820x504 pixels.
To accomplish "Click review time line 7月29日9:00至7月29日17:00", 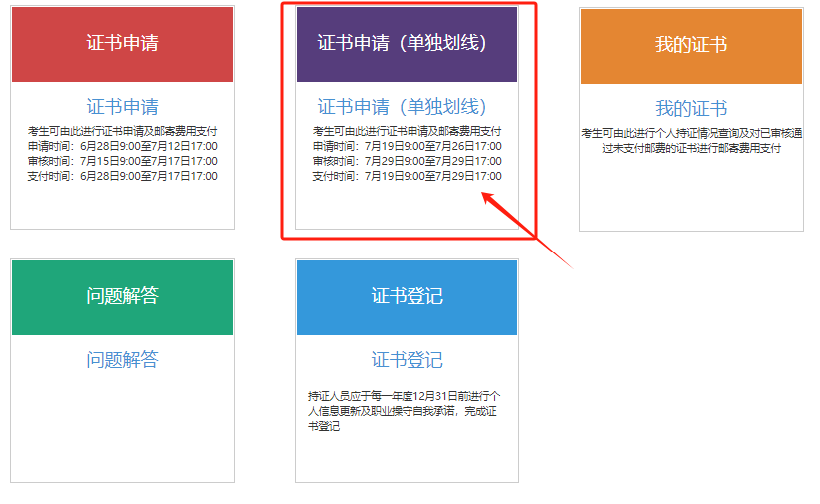I will 407,161.
